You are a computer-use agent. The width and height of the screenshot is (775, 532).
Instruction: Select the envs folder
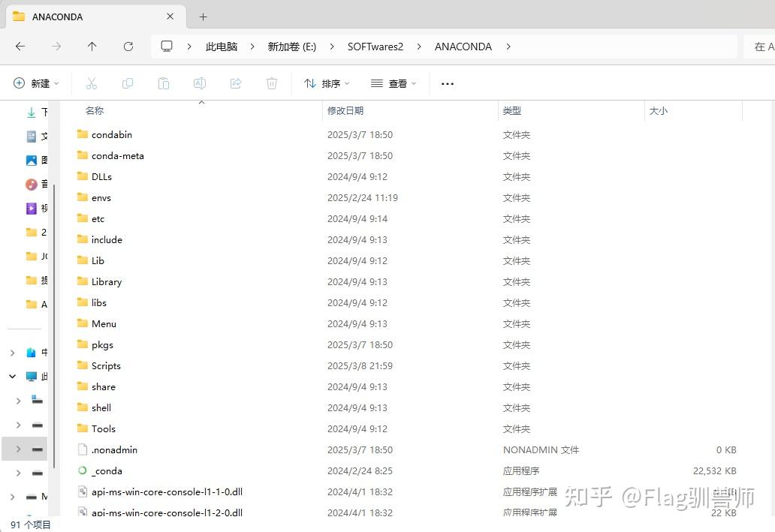coord(101,197)
